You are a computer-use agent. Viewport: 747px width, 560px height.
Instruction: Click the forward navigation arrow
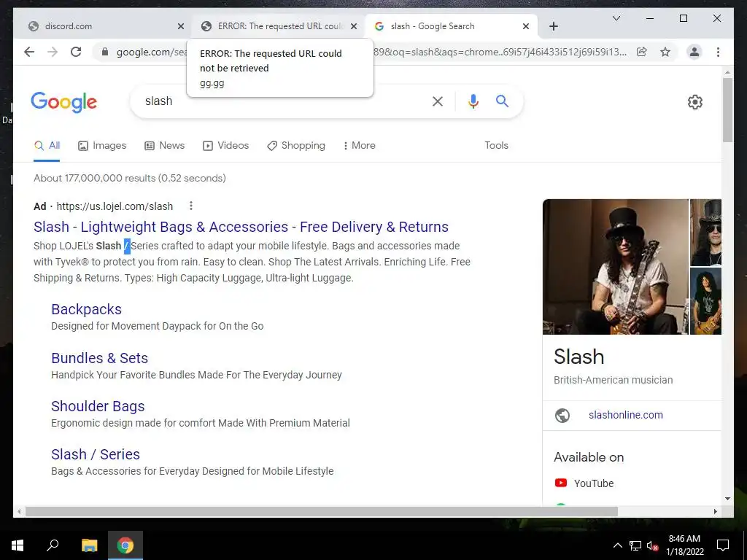[53, 52]
